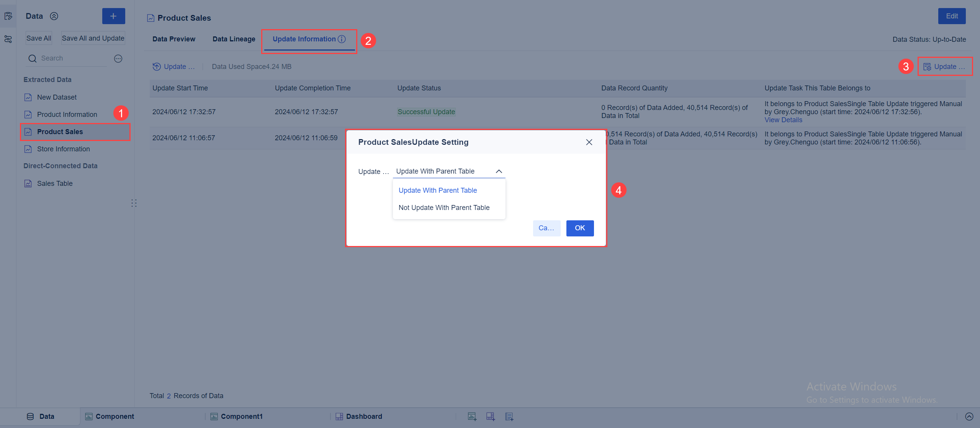Click the Update refresh icon next to Data Used Space
Viewport: 980px width, 428px height.
tap(157, 67)
